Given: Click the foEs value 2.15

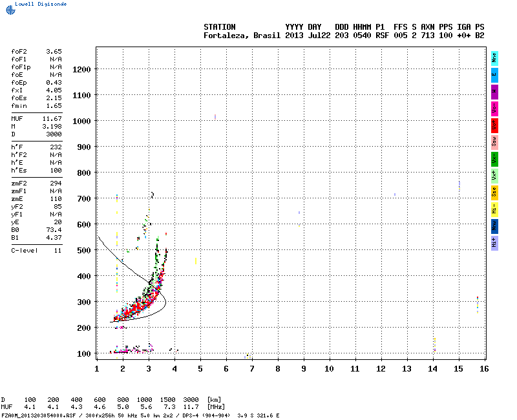Looking at the screenshot, I should (x=54, y=98).
